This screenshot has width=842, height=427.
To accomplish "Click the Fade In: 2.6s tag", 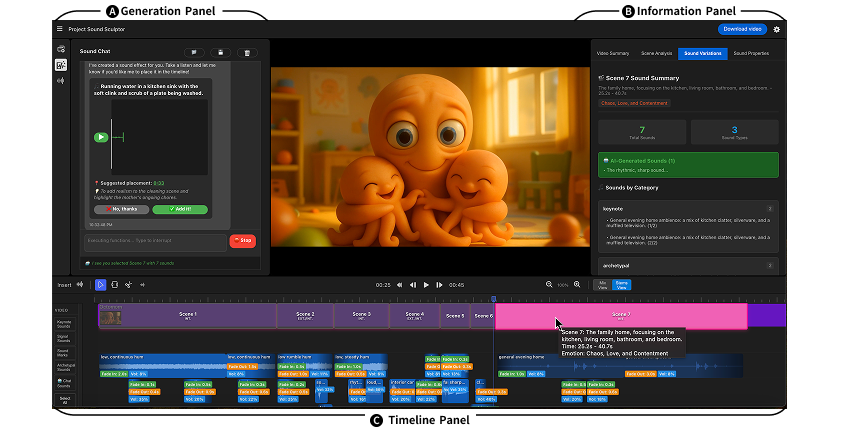I will point(114,374).
